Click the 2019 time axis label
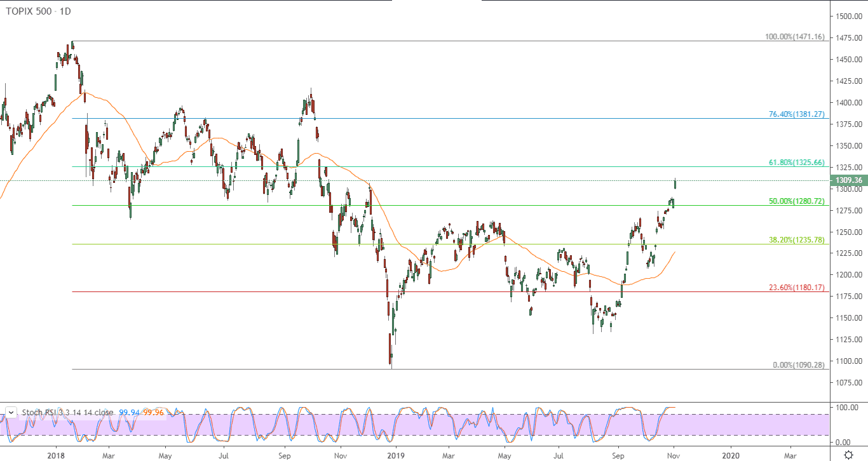Screen dimensions: 868x461 coord(396,455)
